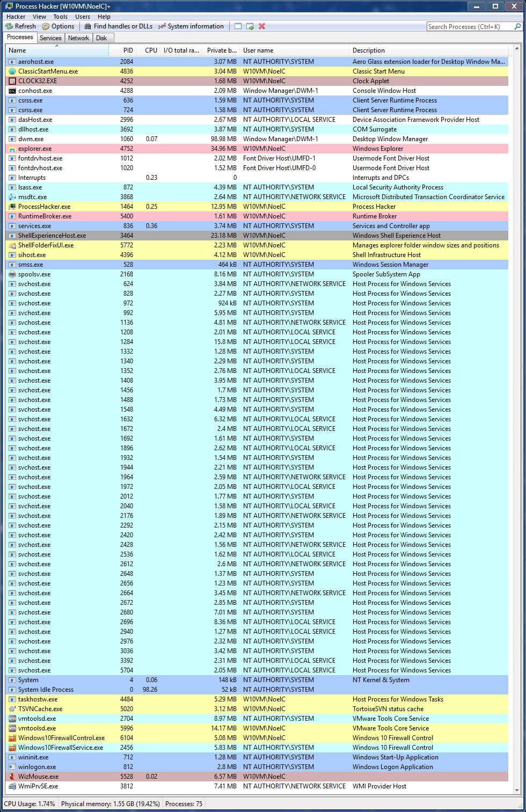Open the Help menu
The width and height of the screenshot is (526, 812).
(104, 17)
